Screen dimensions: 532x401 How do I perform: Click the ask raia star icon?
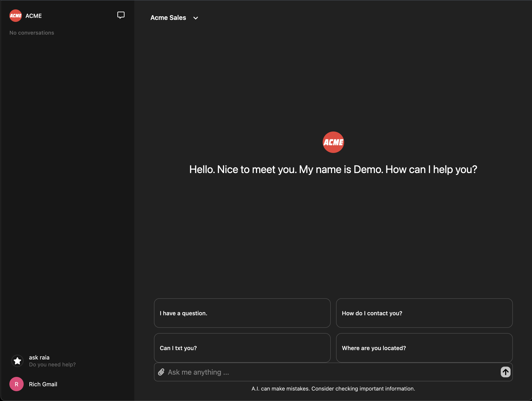pyautogui.click(x=17, y=361)
